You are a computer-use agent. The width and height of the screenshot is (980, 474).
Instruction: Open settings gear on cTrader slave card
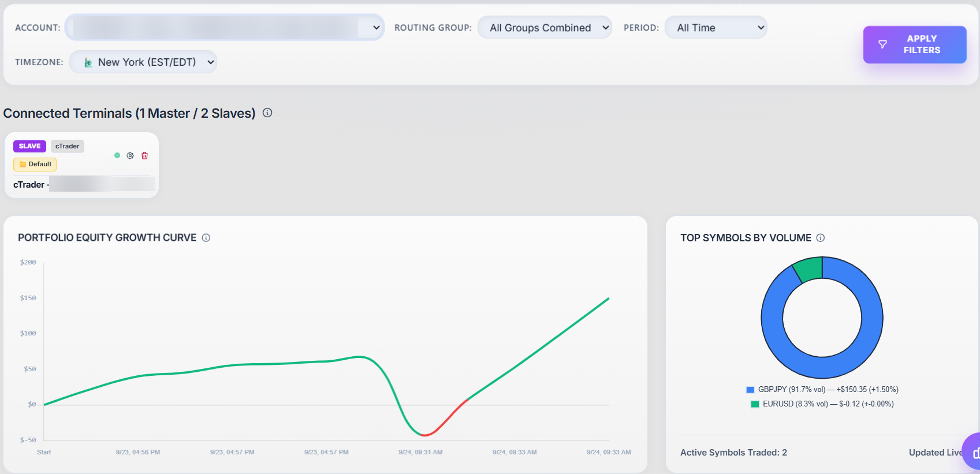pyautogui.click(x=131, y=156)
